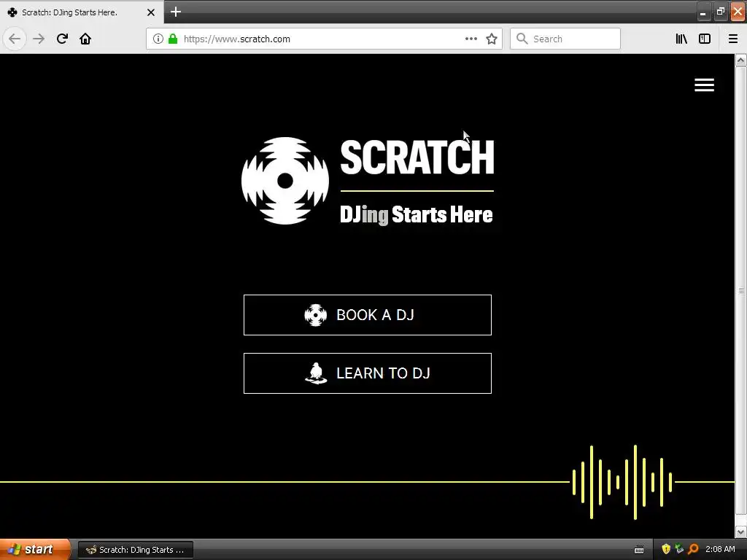Open the Firefox application menu
747x560 pixels.
tap(733, 39)
